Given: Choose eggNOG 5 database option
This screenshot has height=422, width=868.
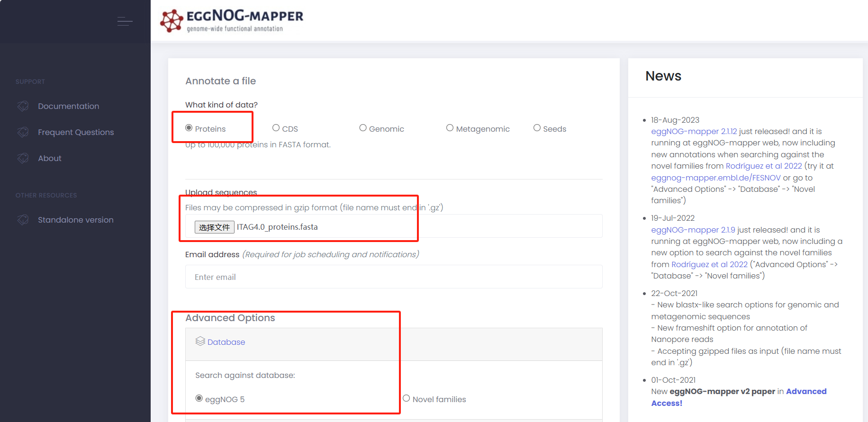Looking at the screenshot, I should (199, 398).
